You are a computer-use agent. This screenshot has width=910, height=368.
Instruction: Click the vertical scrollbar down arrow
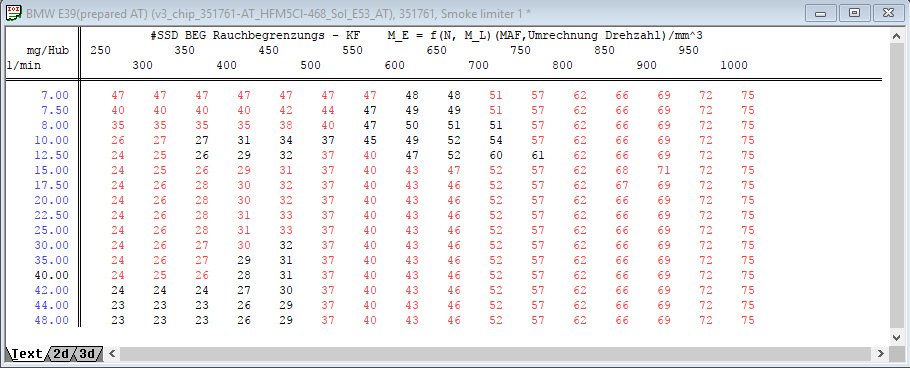coord(896,337)
